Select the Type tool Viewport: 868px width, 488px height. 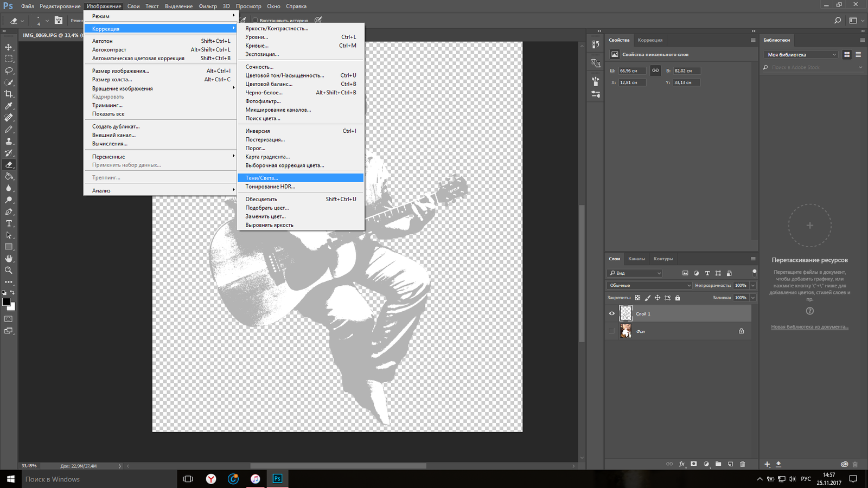[x=9, y=223]
